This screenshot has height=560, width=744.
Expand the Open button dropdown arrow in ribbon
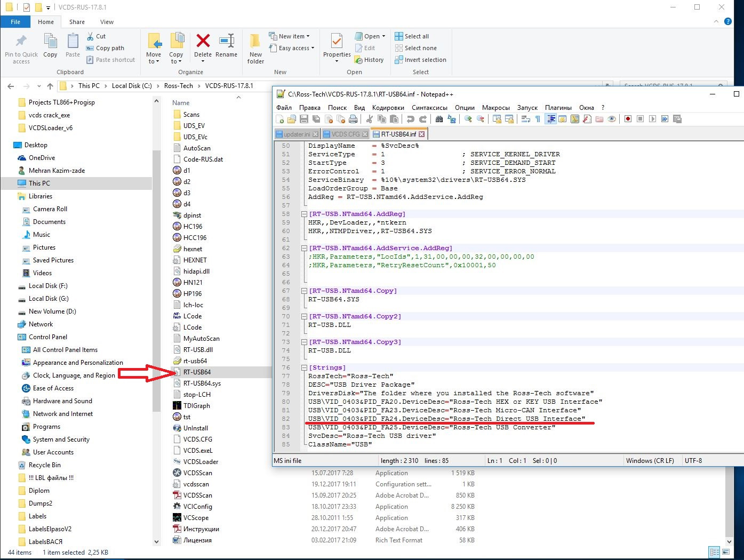(x=384, y=36)
